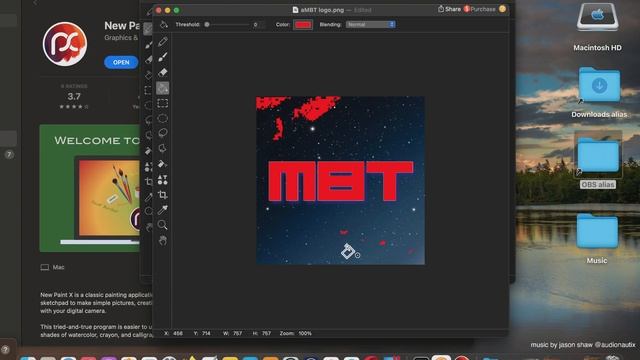
Task: Click the Blending label text
Action: click(330, 24)
